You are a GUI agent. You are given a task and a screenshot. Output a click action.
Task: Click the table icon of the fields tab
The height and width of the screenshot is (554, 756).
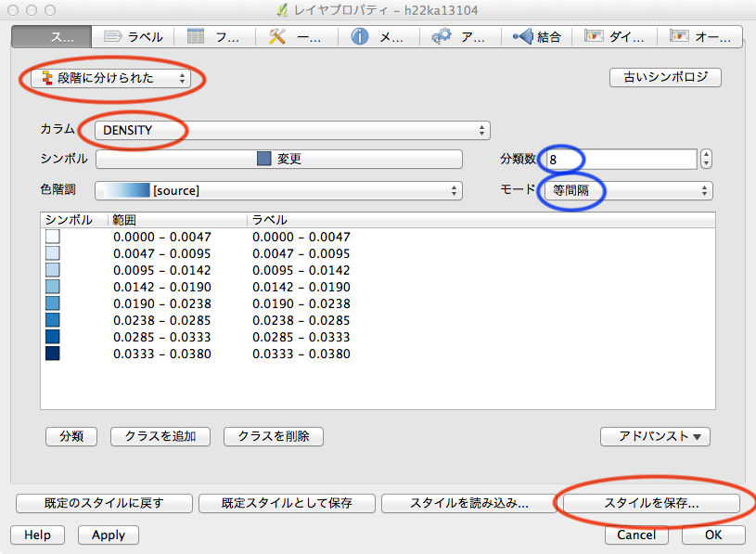pyautogui.click(x=196, y=37)
